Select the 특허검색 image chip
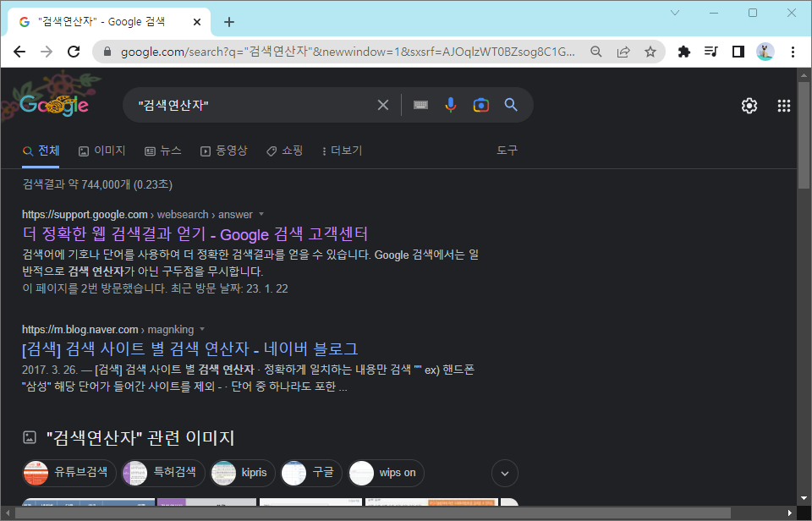The width and height of the screenshot is (812, 521). pos(163,473)
